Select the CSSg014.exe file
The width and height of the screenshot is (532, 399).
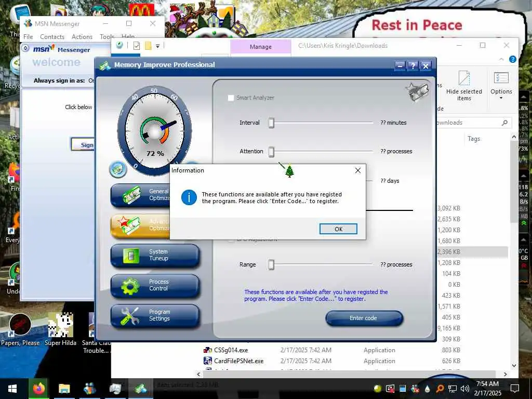pyautogui.click(x=231, y=350)
